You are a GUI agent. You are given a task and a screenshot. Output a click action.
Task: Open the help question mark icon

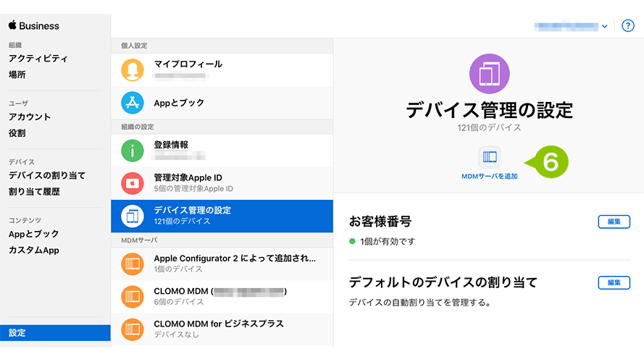(x=627, y=26)
